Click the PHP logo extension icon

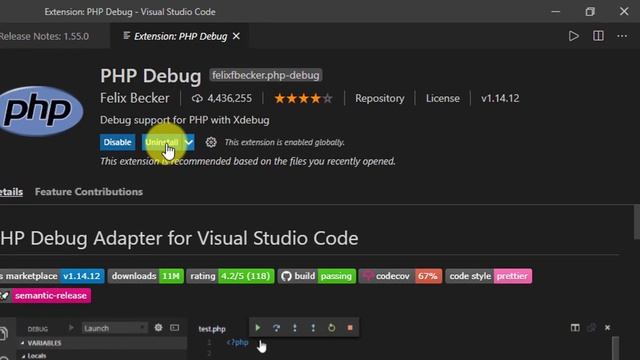(x=41, y=111)
